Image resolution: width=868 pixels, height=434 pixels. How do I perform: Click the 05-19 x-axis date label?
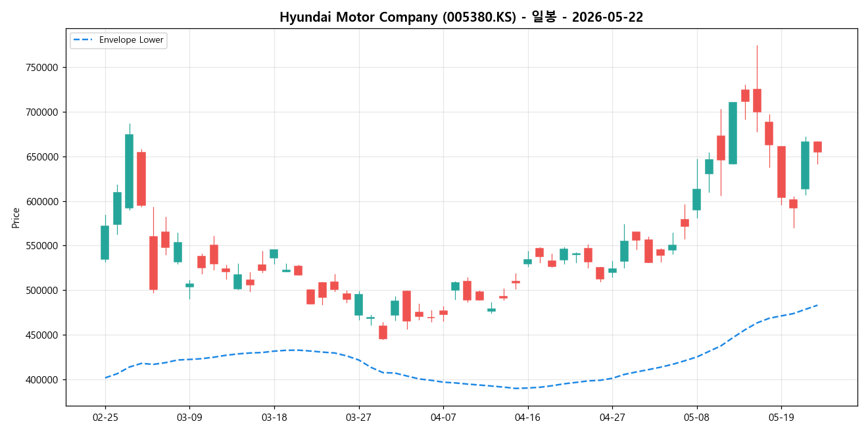pos(781,418)
